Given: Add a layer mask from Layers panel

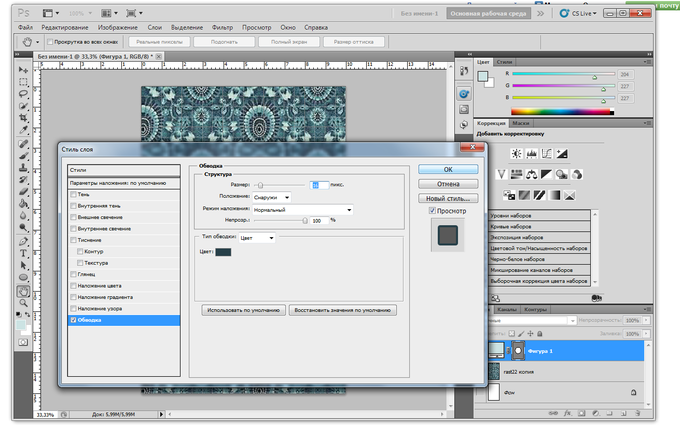Looking at the screenshot, I should tap(582, 413).
